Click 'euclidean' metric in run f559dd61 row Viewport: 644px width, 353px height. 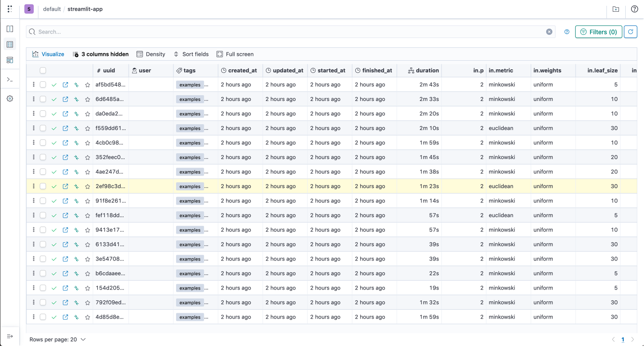pos(501,128)
